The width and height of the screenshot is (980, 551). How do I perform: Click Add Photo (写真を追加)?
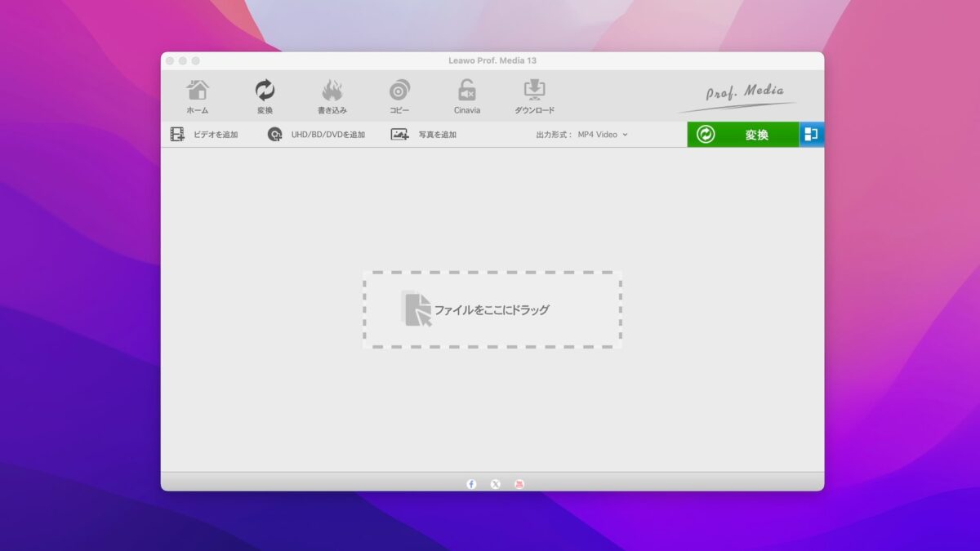424,135
